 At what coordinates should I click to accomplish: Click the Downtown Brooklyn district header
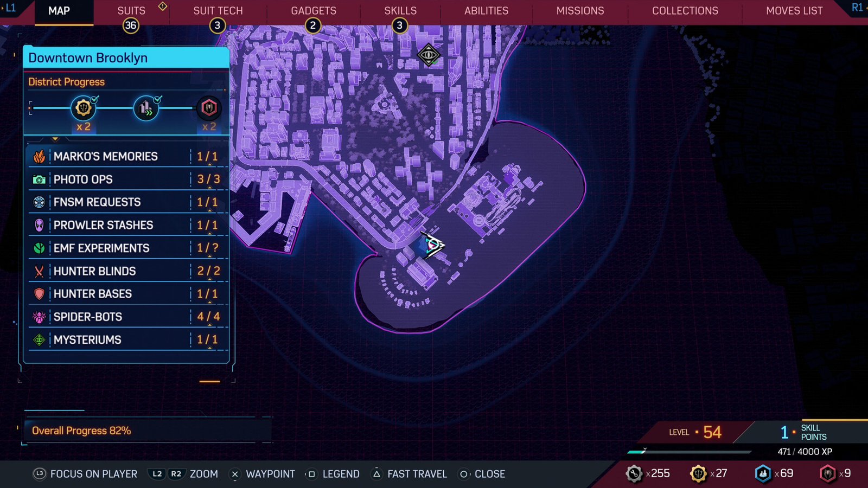point(126,58)
